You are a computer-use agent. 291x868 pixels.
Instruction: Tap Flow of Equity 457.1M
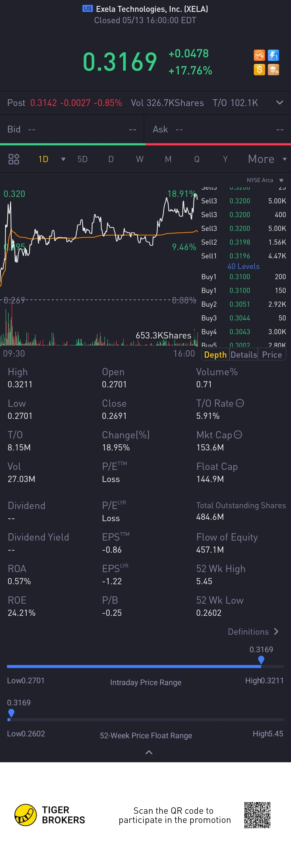(210, 550)
